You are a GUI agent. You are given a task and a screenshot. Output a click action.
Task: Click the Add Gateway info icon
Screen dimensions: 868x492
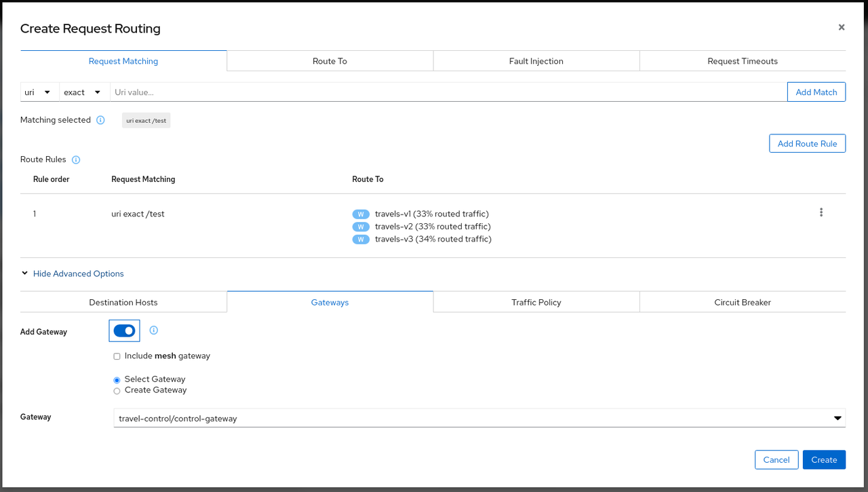pos(153,330)
